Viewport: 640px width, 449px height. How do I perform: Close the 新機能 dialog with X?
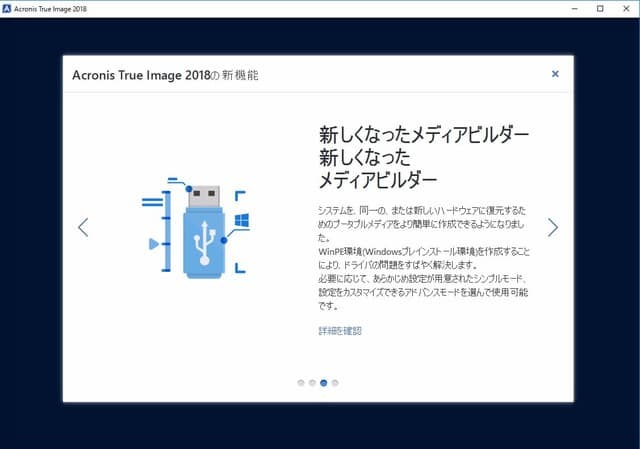tap(555, 74)
